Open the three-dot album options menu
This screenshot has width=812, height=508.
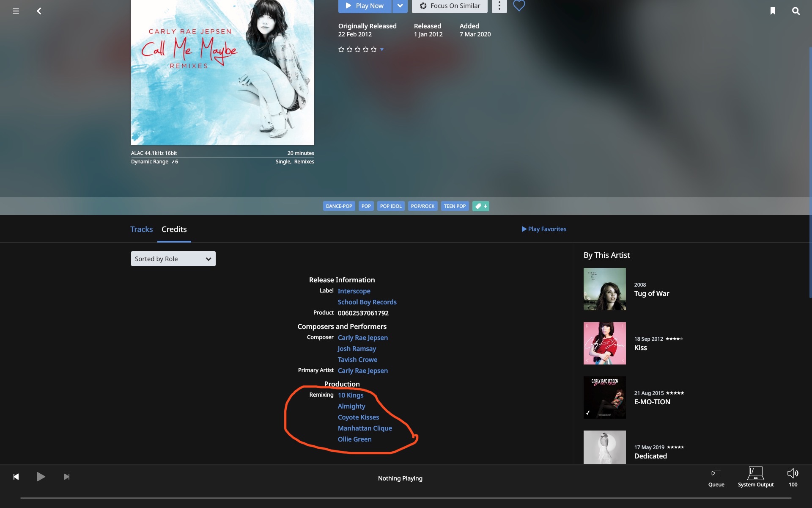(x=499, y=6)
